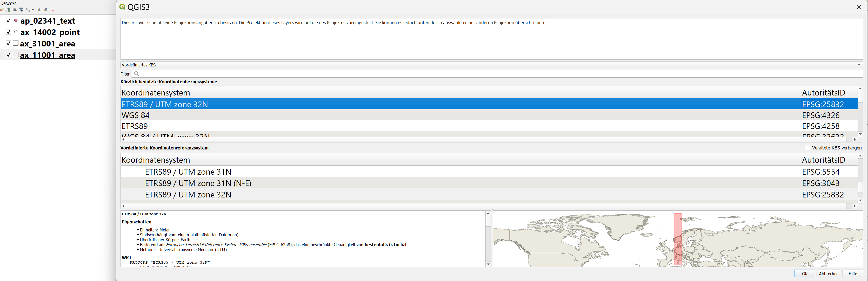Click the Collapse All layers icon
This screenshot has width=868, height=281.
click(x=45, y=10)
